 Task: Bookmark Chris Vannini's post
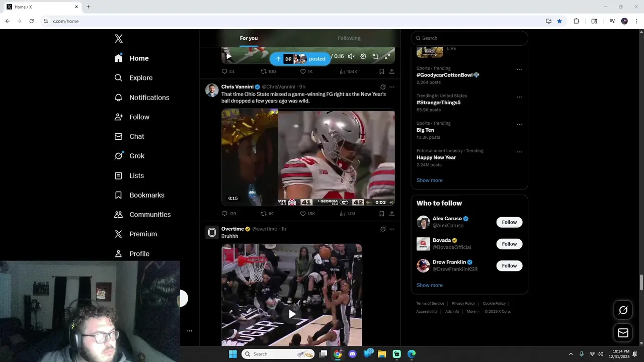382,214
